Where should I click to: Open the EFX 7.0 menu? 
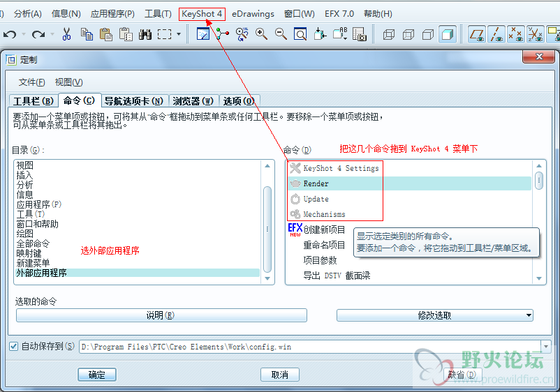tap(339, 14)
